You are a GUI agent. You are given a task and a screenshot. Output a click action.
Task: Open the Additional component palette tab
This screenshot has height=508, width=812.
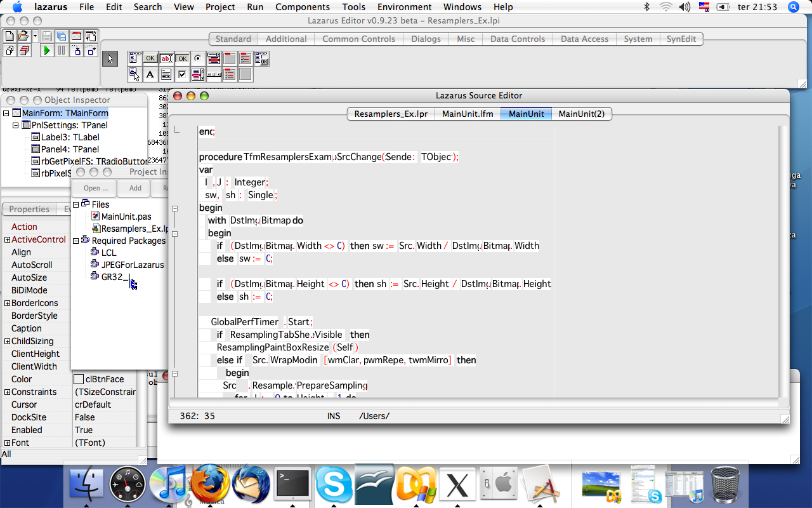point(286,39)
